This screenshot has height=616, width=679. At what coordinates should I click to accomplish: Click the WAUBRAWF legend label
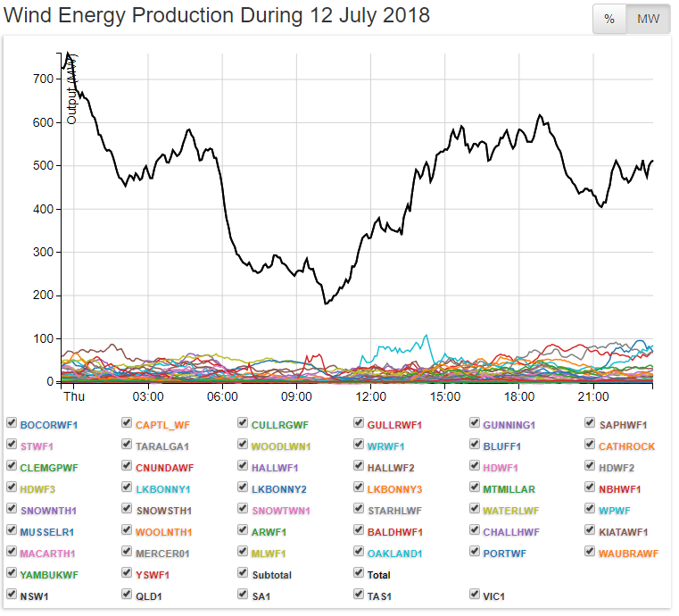pos(628,554)
